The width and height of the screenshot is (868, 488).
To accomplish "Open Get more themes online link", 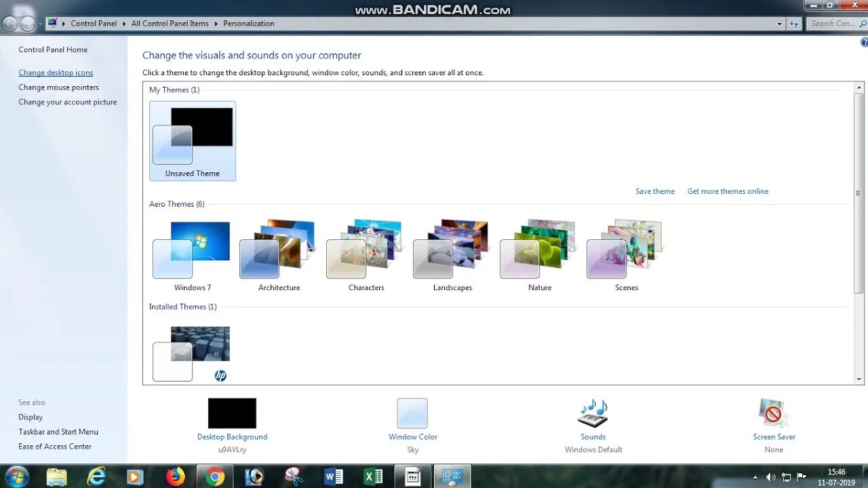I will 728,191.
